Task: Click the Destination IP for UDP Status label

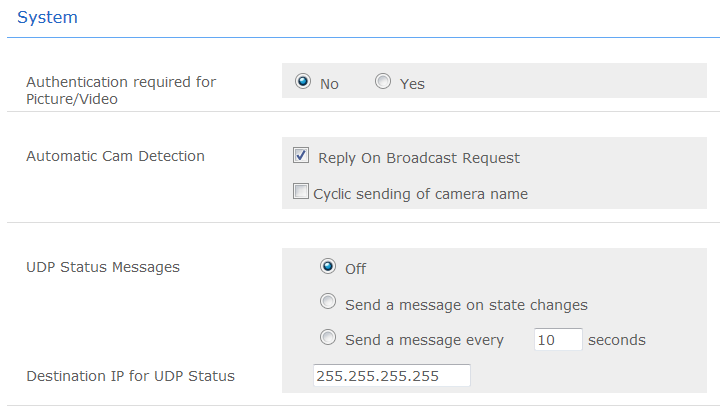Action: [x=130, y=376]
